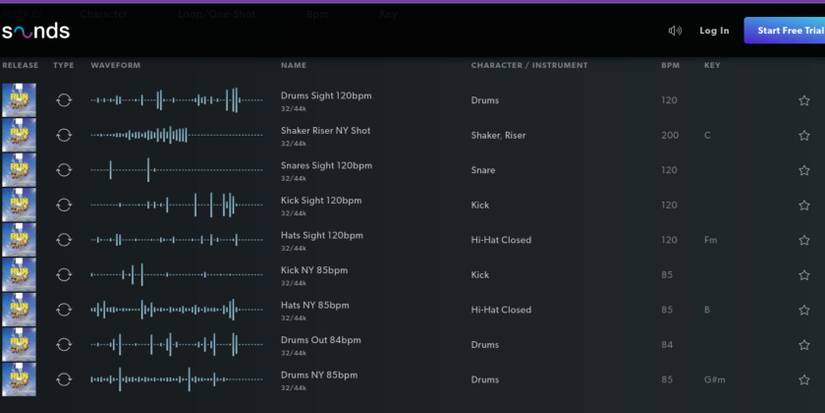Viewport: 825px width, 413px height.
Task: Favorite Hats Sight 120bpm with star
Action: [x=804, y=240]
